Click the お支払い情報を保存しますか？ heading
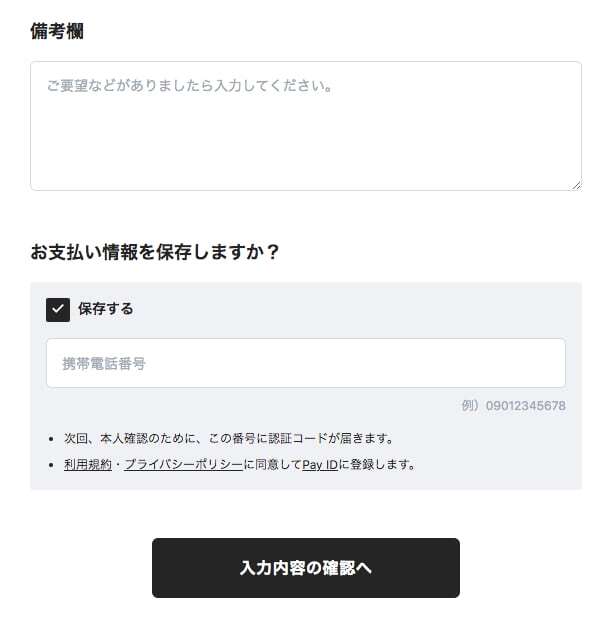611x624 pixels. coord(155,251)
